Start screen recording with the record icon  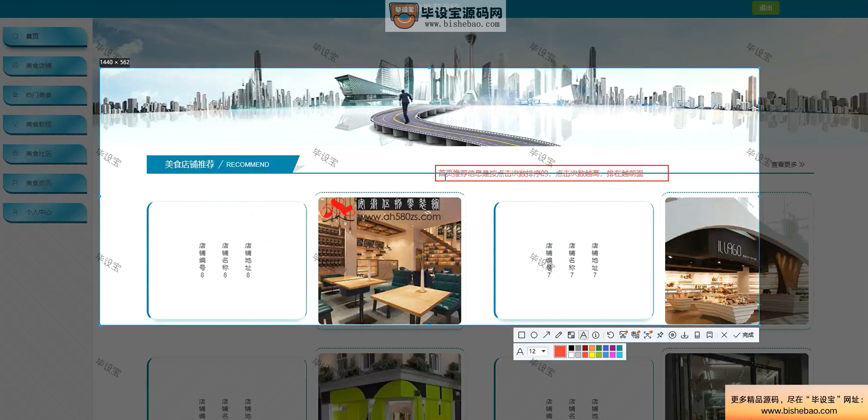(x=672, y=335)
